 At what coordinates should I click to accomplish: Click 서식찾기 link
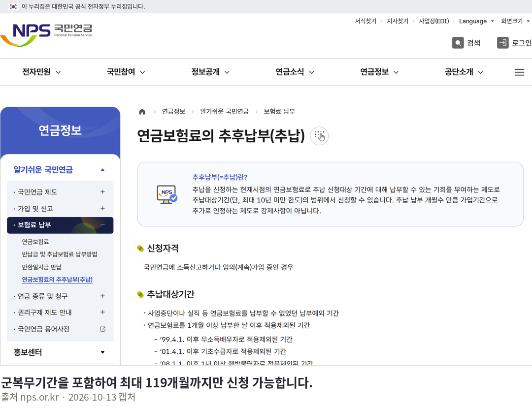[366, 21]
